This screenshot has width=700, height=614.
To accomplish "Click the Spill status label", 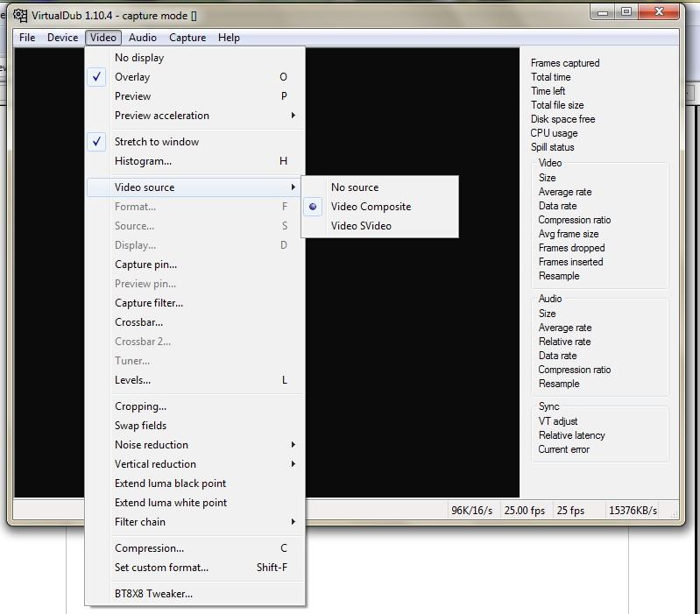I will click(552, 147).
